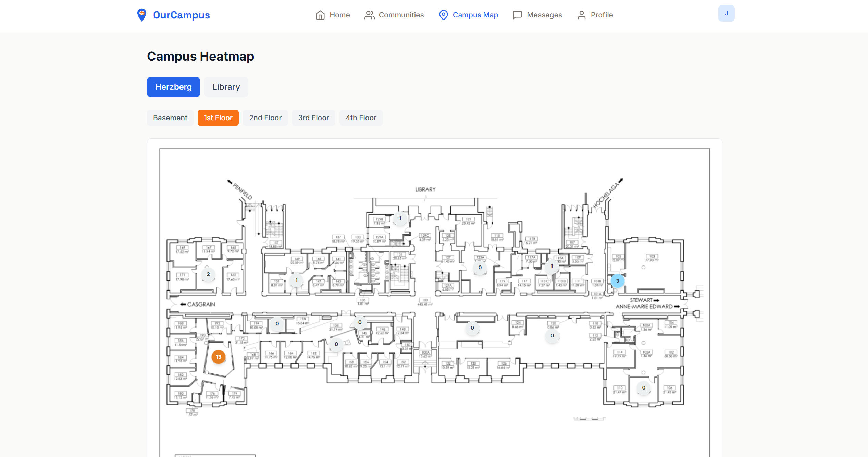Click the orange 13 occupancy marker

point(219,357)
